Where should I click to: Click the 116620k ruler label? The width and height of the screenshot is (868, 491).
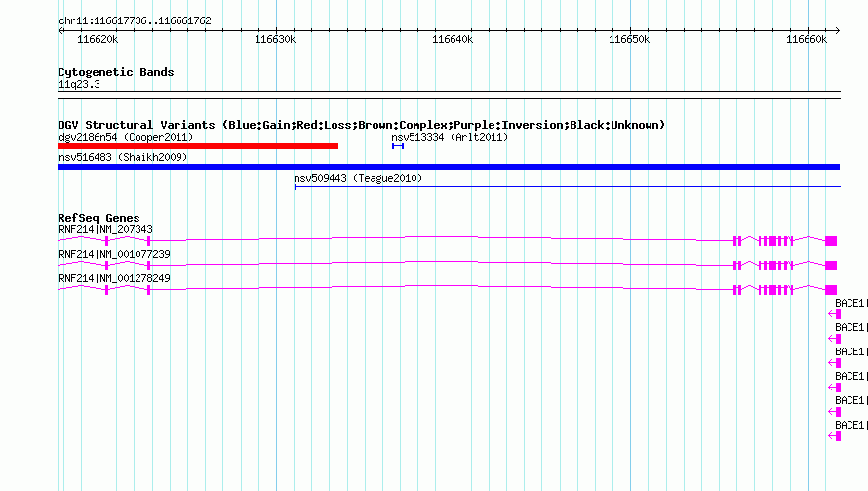[98, 39]
